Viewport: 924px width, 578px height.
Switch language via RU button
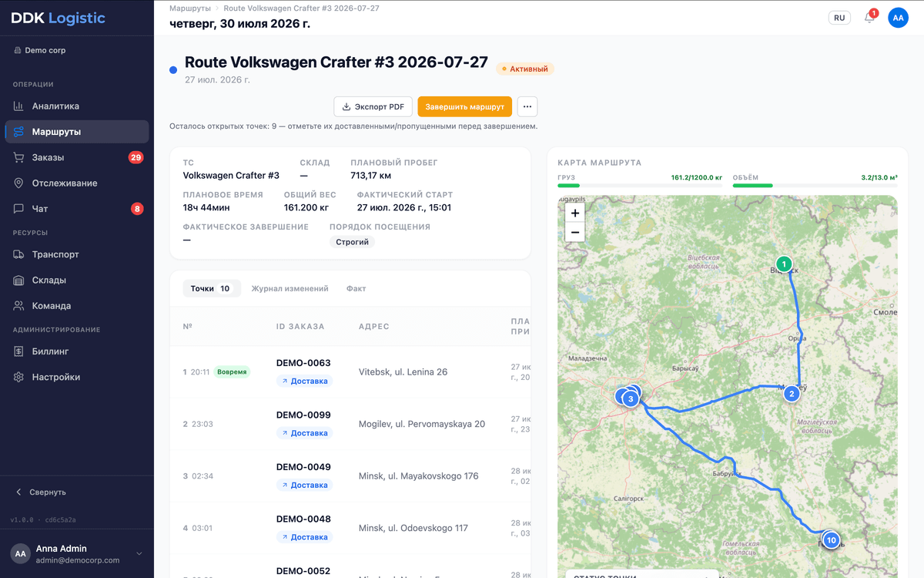[x=839, y=18]
